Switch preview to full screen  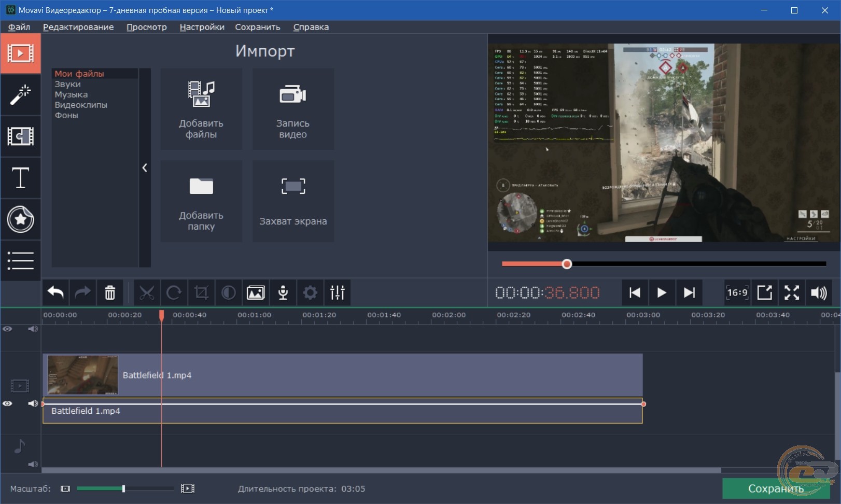click(x=792, y=293)
